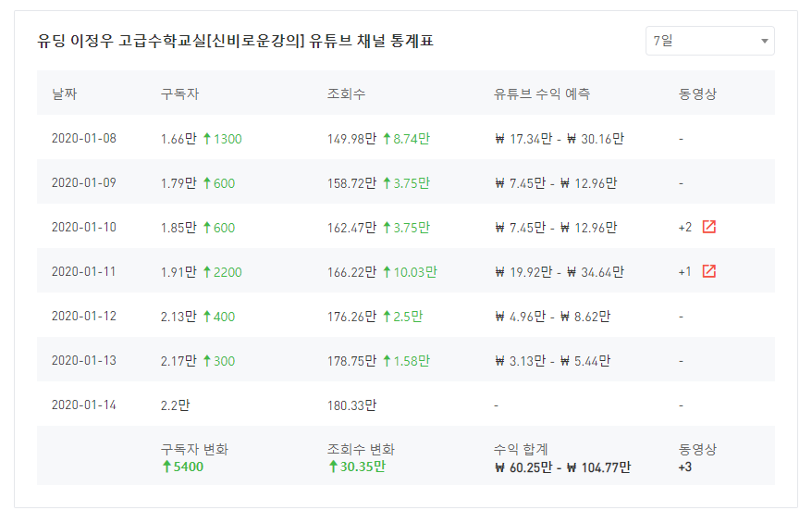Click total subscriber change 5400
812x523 pixels.
tap(183, 467)
